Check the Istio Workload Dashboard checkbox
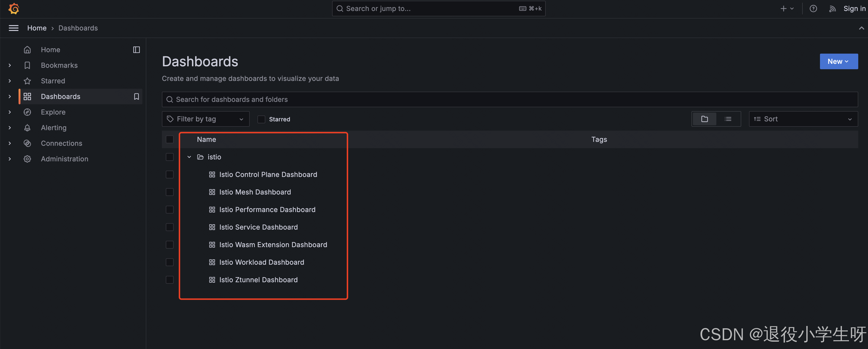Viewport: 868px width, 349px height. click(169, 262)
